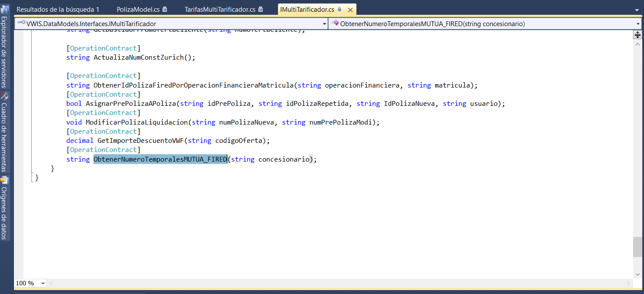Viewport: 644px width, 294px height.
Task: Click the vertical scrollbar thumb
Action: [637, 247]
